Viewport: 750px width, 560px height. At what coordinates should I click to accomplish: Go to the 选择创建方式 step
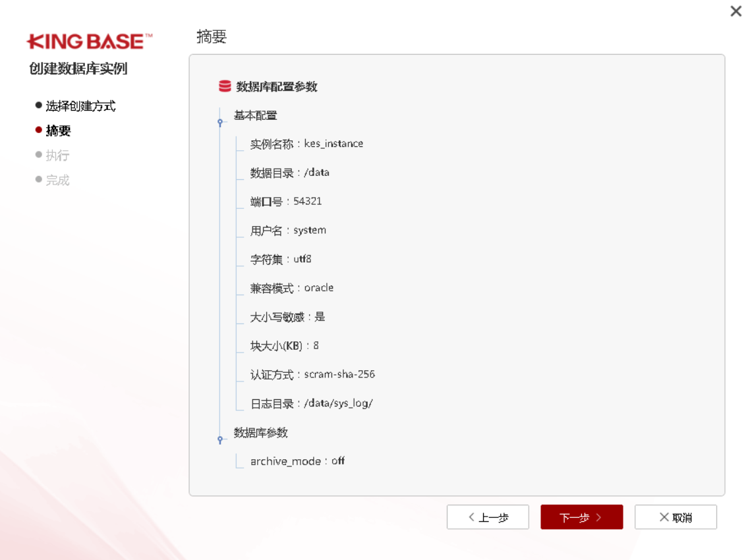click(x=80, y=106)
